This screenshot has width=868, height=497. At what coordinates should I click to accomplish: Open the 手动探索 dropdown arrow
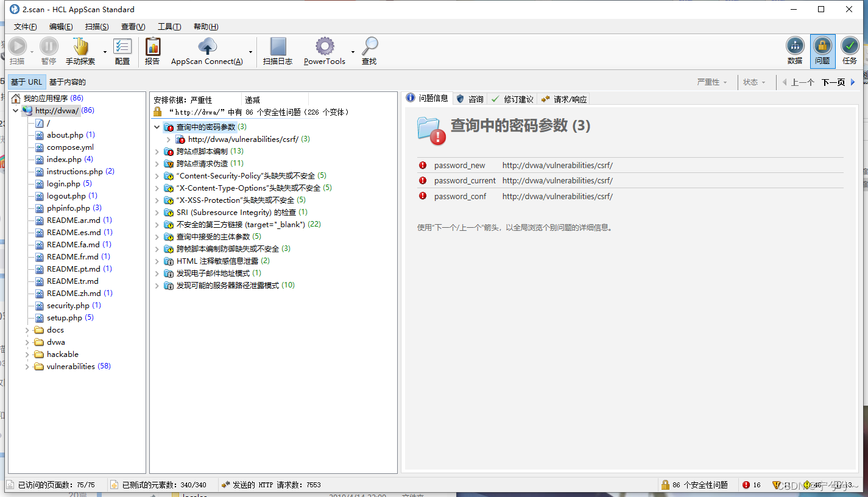(105, 52)
